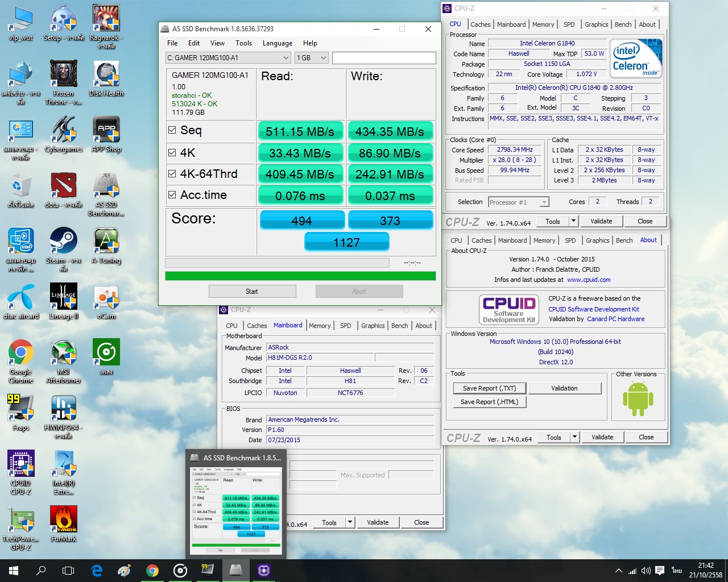
Task: Disable the Acc.time test checkbox
Action: pyautogui.click(x=172, y=195)
